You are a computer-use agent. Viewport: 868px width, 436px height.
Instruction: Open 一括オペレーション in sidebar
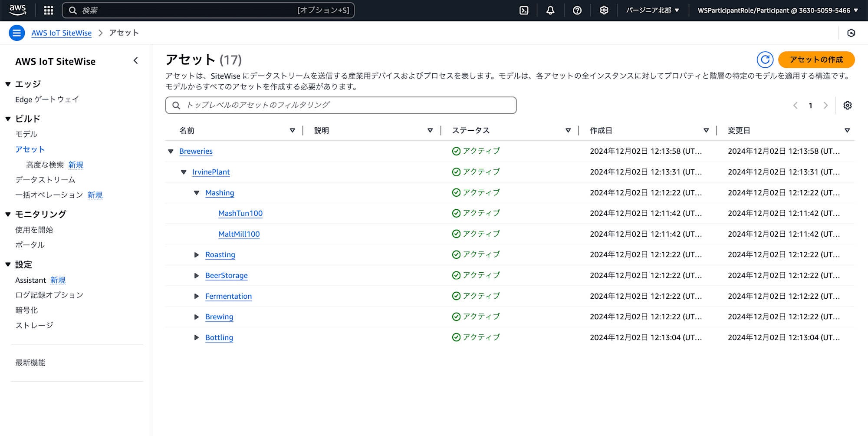click(49, 195)
